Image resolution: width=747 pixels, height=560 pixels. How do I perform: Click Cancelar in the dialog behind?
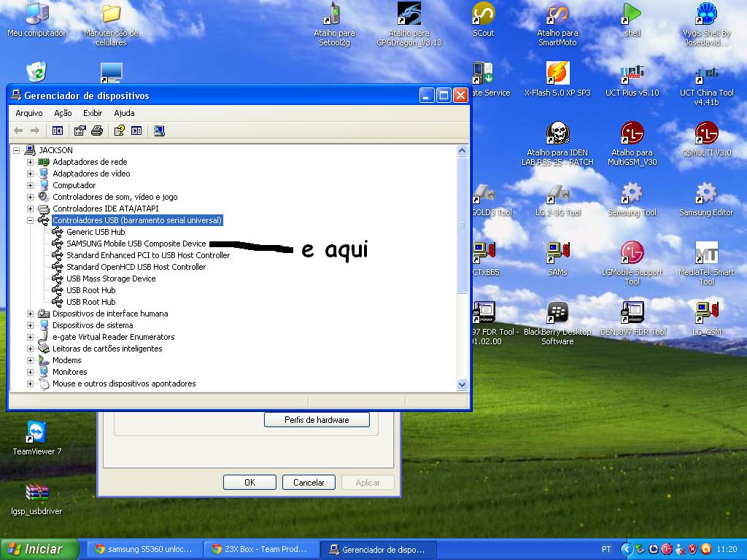tap(309, 483)
